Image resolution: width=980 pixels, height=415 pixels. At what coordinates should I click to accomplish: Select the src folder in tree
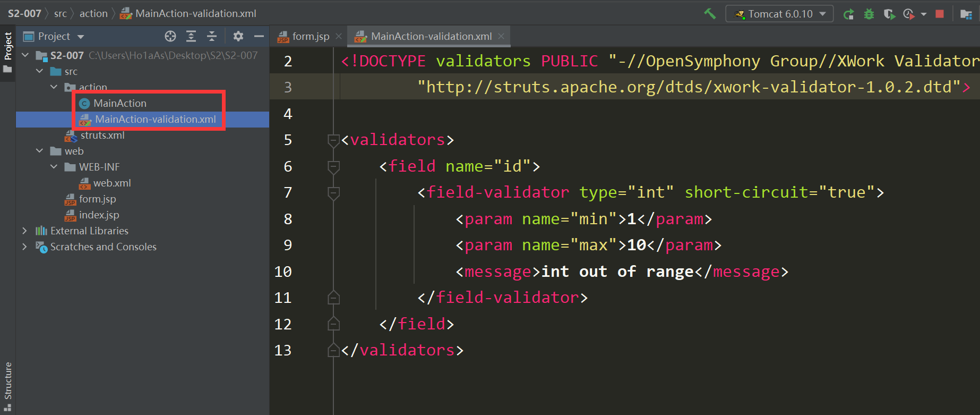(x=71, y=71)
